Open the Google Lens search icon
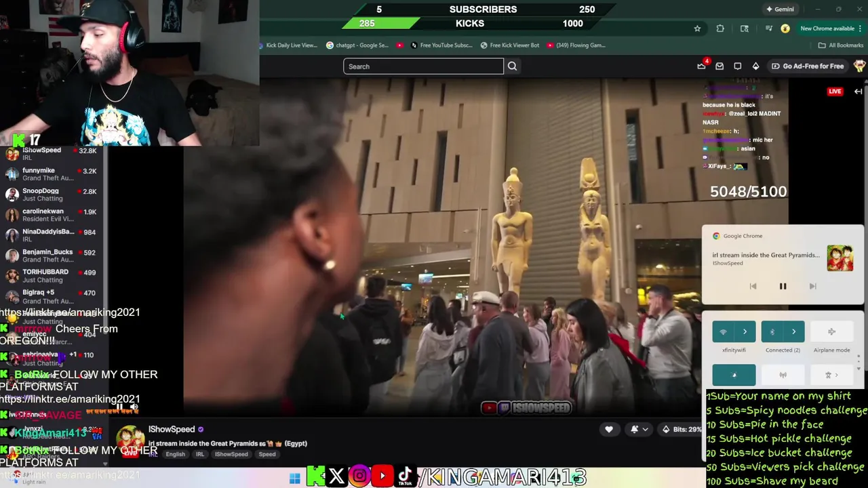The height and width of the screenshot is (488, 868). point(745,28)
